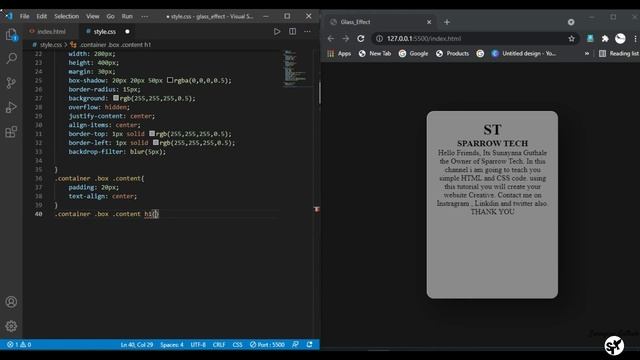
Task: Open the Products bookmark
Action: (452, 53)
